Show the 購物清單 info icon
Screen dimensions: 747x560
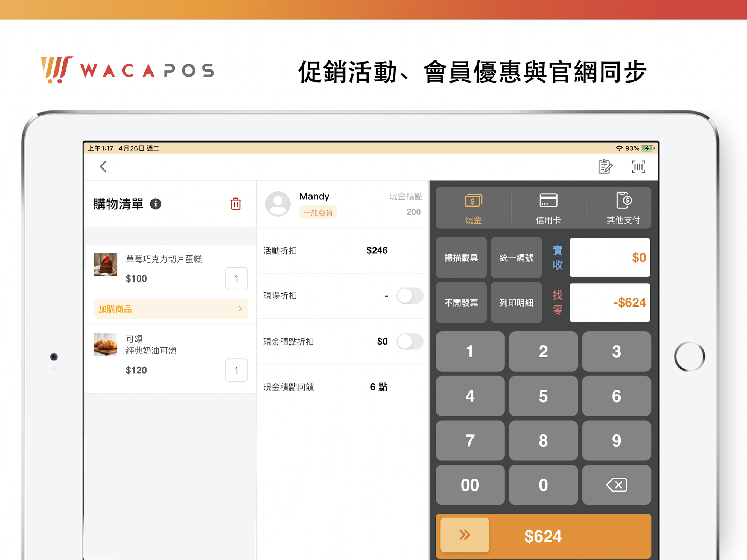coord(155,204)
